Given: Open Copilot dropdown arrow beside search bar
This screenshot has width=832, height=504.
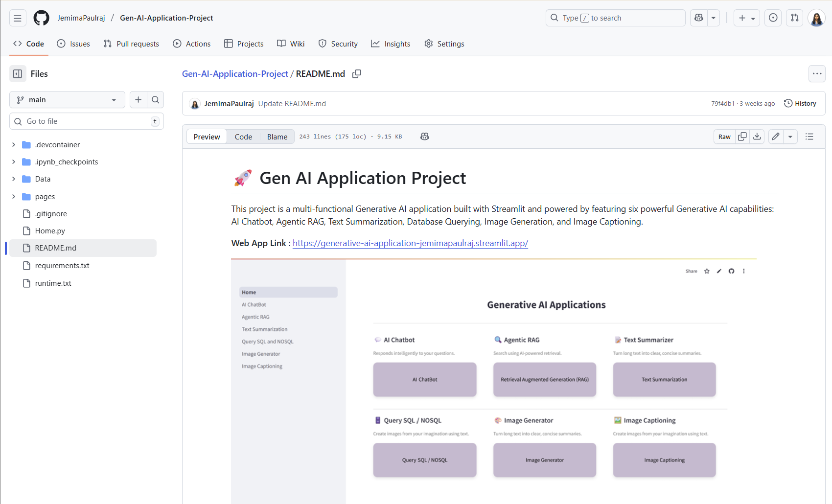Looking at the screenshot, I should coord(713,18).
